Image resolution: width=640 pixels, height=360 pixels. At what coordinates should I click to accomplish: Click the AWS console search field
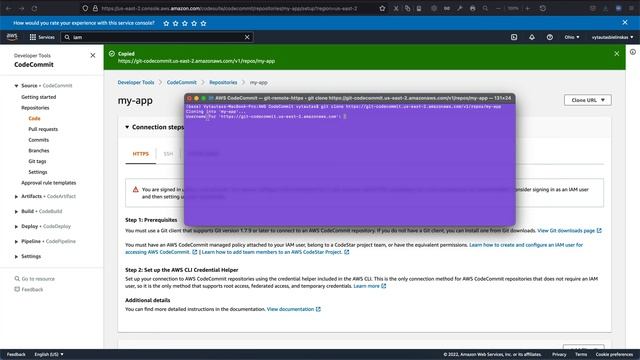pyautogui.click(x=157, y=37)
